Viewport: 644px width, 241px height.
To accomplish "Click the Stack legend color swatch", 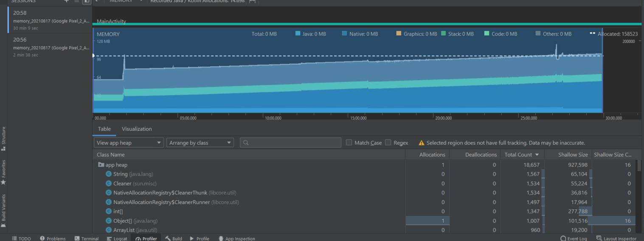I will (443, 34).
